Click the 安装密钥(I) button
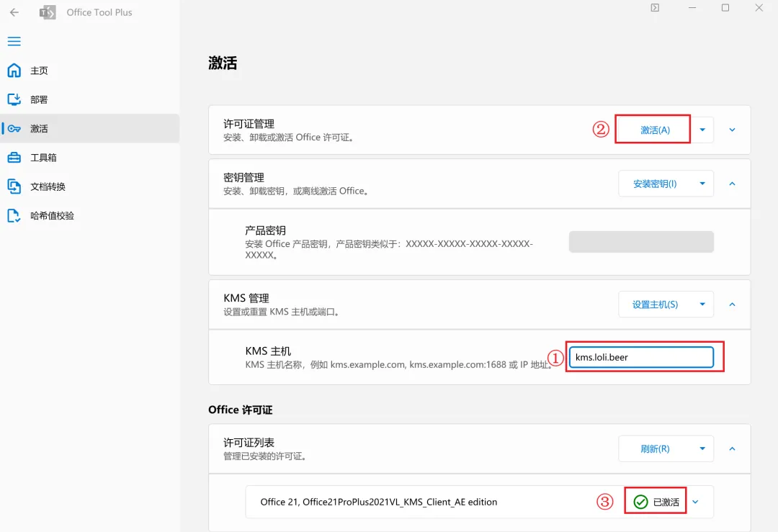Image resolution: width=778 pixels, height=532 pixels. (x=655, y=184)
